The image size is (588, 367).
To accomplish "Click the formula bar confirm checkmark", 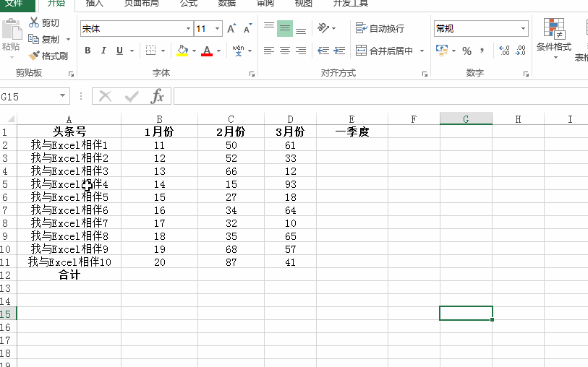I will coord(131,96).
